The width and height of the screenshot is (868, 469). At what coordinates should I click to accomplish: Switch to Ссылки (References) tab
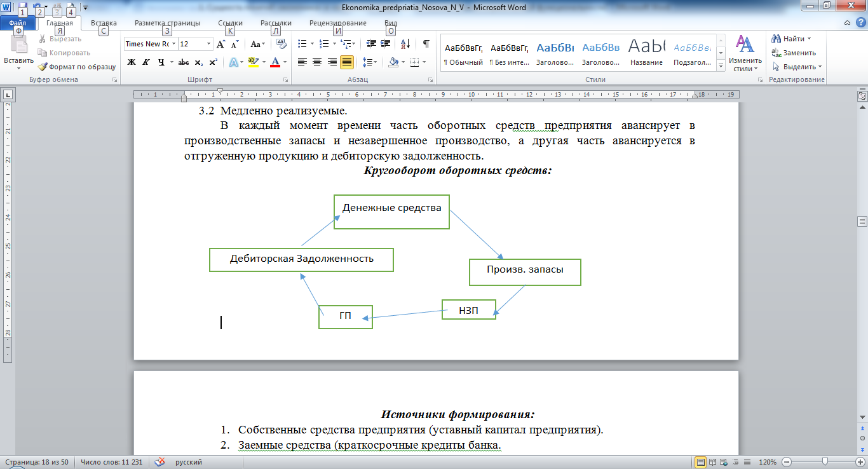coord(230,23)
